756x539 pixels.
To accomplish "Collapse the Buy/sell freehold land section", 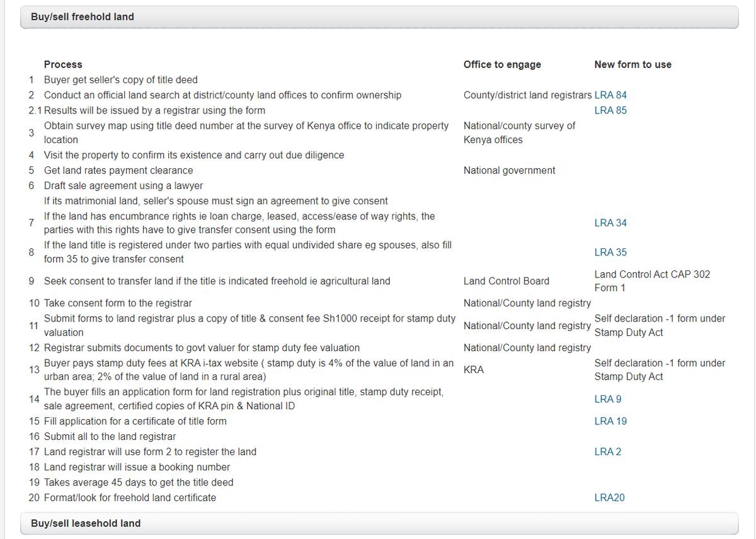I will point(378,17).
